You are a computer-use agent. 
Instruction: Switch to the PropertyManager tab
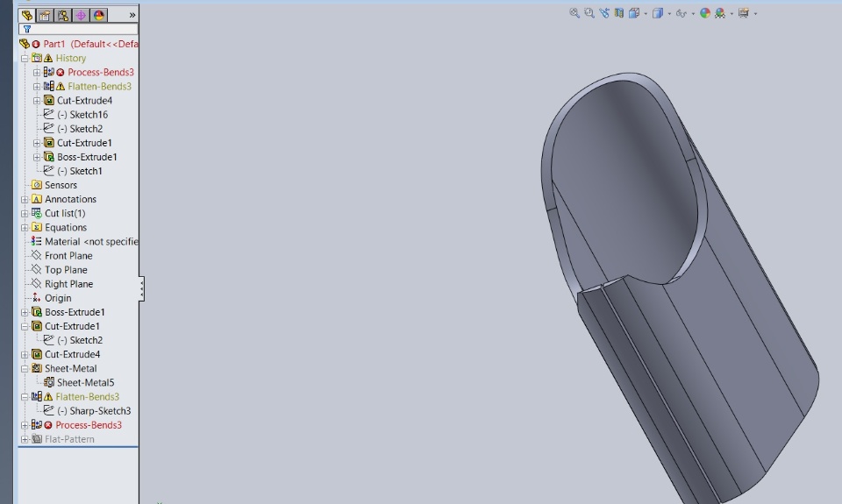45,16
